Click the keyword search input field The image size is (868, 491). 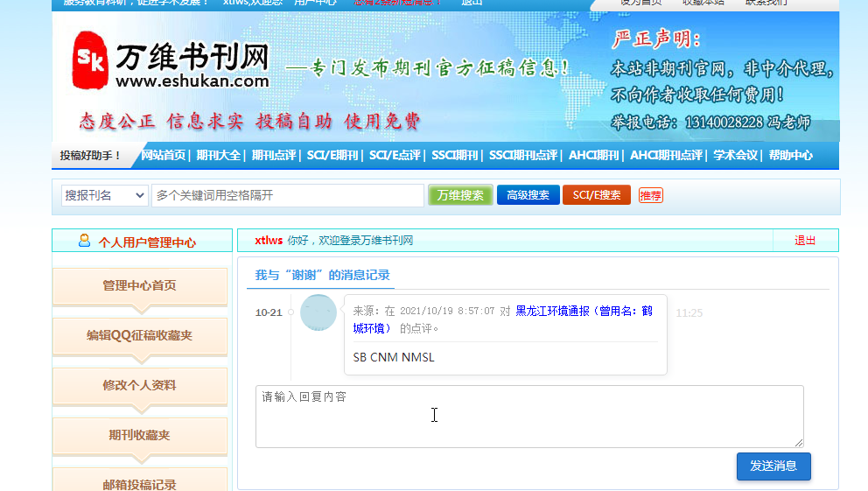coord(287,195)
